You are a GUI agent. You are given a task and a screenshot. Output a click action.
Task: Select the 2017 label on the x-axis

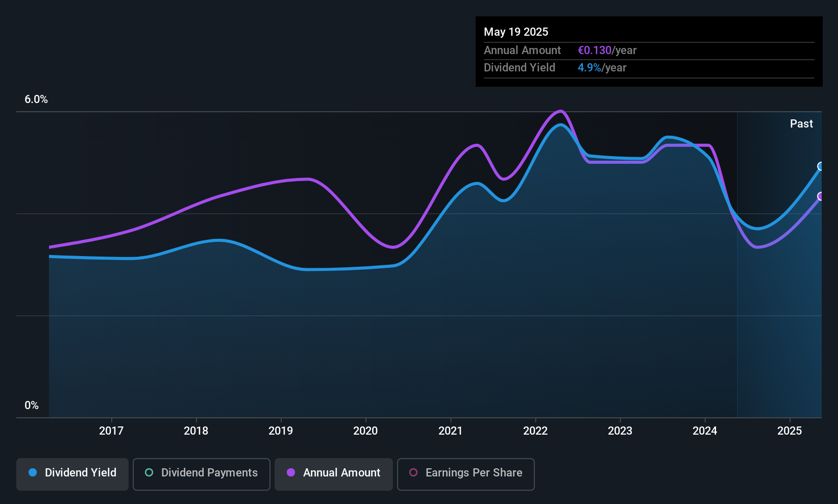111,431
